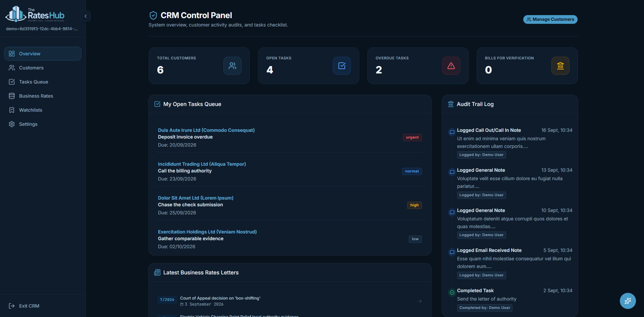Click the low priority badge
This screenshot has width=644, height=317.
(415, 239)
